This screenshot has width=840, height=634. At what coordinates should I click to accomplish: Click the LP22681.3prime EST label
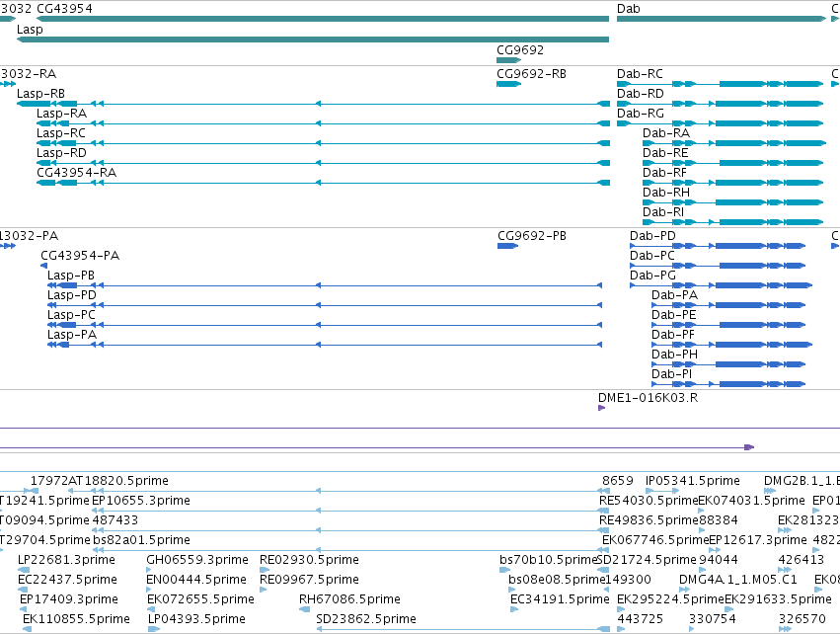(66, 560)
